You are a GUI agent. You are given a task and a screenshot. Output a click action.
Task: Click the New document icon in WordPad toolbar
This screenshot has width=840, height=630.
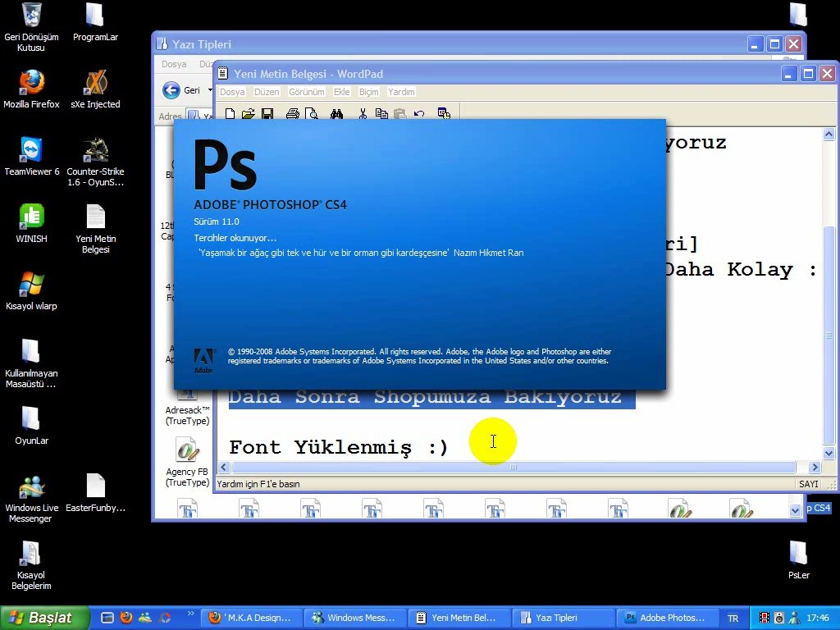click(x=230, y=113)
